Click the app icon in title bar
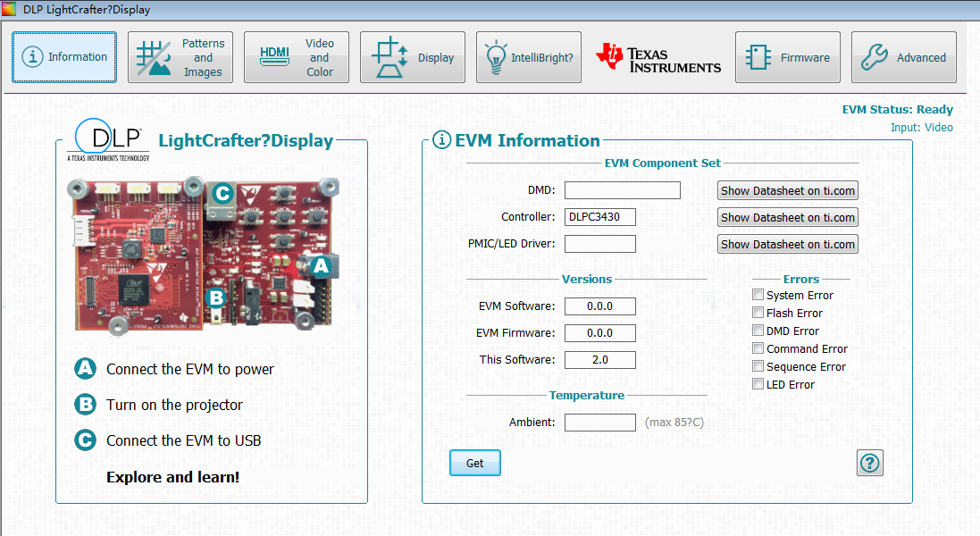 pos(9,9)
